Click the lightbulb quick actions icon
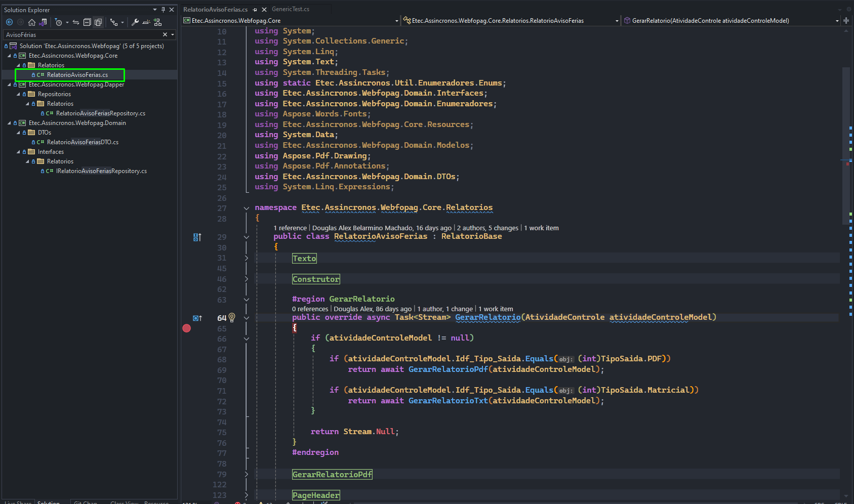854x504 pixels. pos(232,317)
